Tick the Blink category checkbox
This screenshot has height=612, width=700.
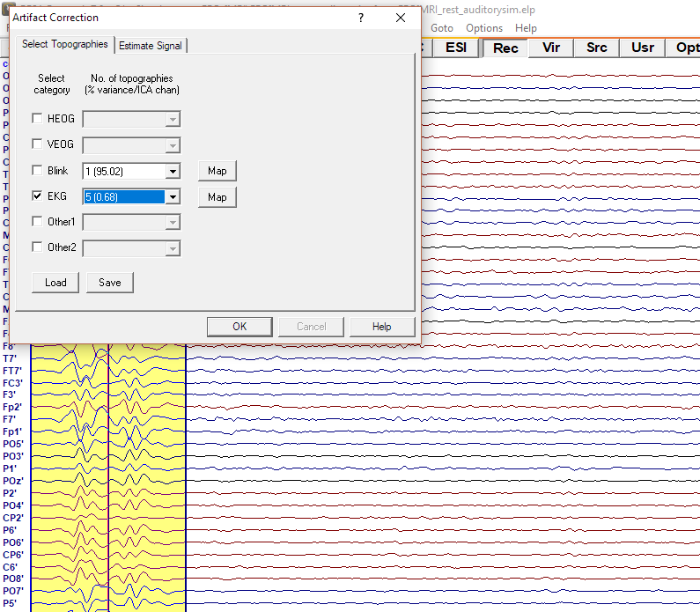pos(37,171)
